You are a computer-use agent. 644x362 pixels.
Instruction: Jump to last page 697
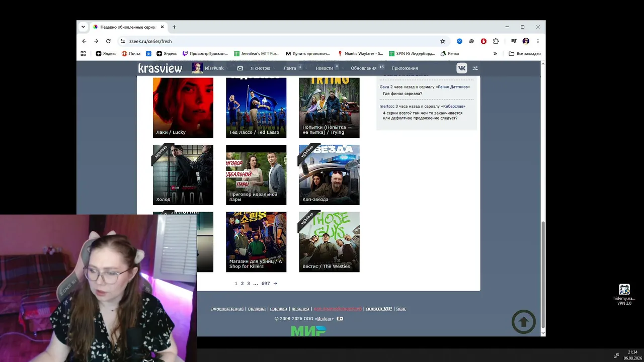click(266, 284)
